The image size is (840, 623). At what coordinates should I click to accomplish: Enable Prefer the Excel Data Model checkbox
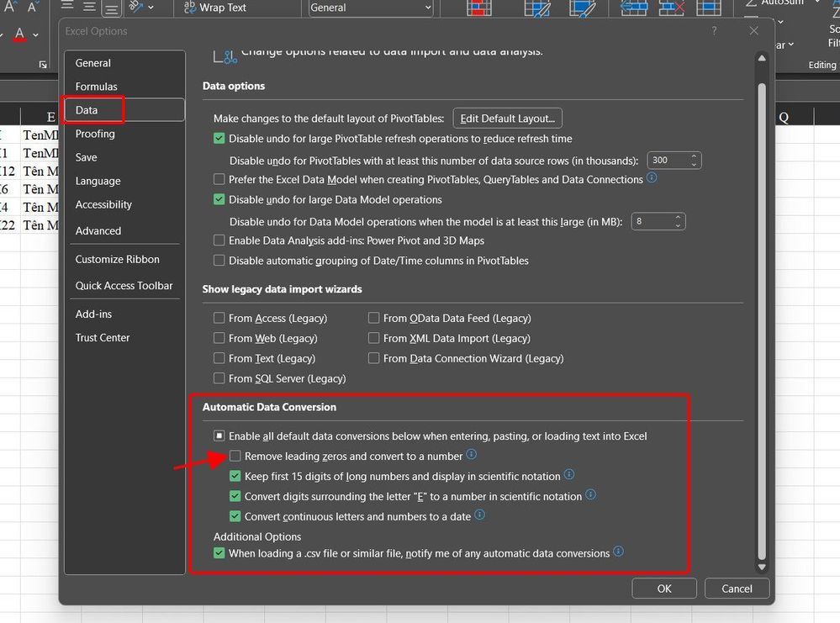coord(219,179)
